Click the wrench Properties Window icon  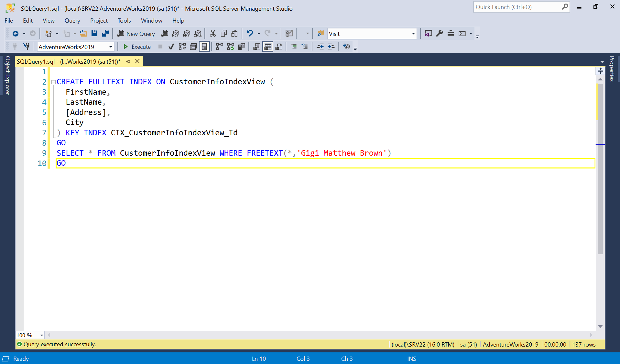click(x=440, y=34)
